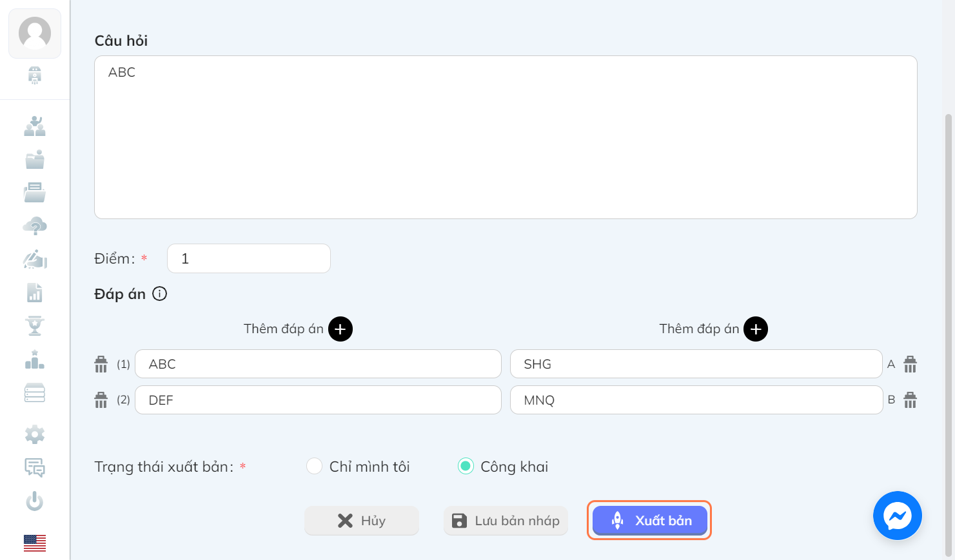Add a right-column answer with plus

[756, 329]
